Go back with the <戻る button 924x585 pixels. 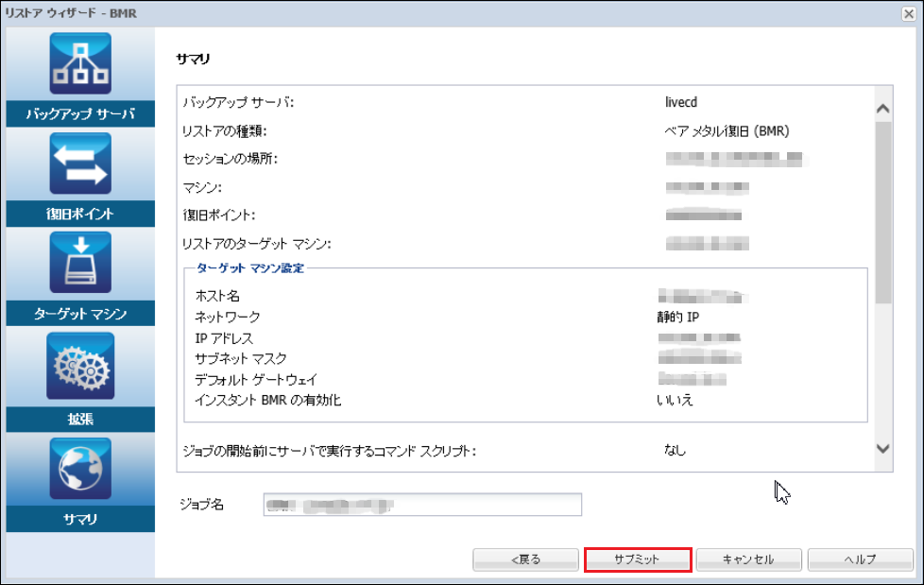(x=525, y=559)
